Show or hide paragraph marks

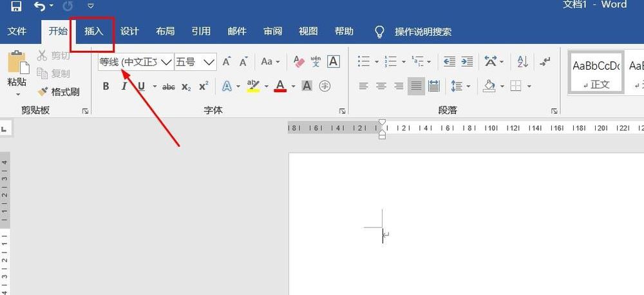pos(545,62)
